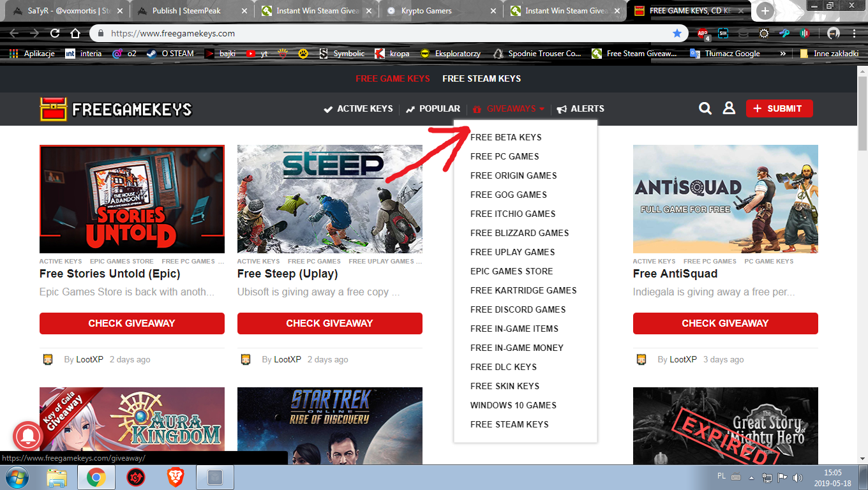Check giveaway for Free AntiSquad
Screen dimensions: 868x490
tap(726, 323)
